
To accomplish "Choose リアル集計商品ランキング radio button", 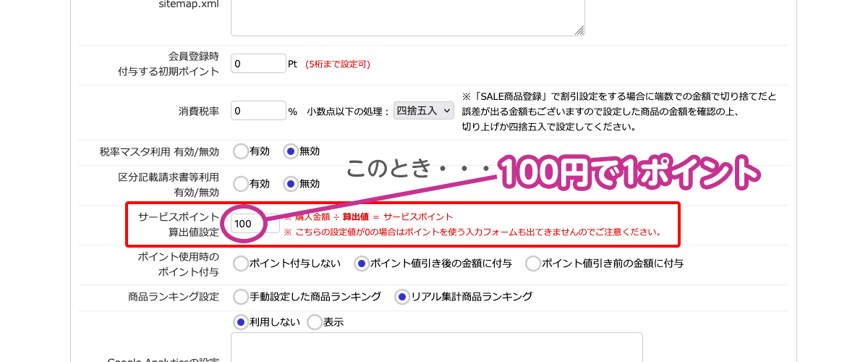I will [401, 296].
